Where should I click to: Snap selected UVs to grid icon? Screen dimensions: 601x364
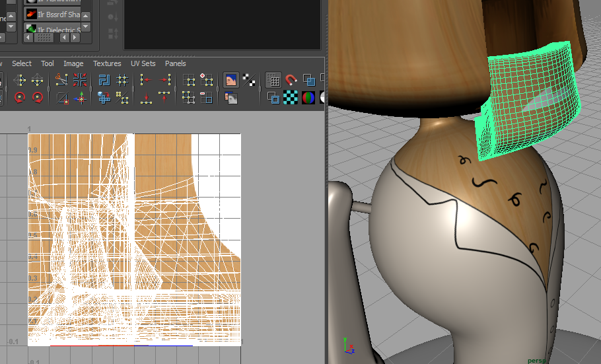(x=122, y=80)
